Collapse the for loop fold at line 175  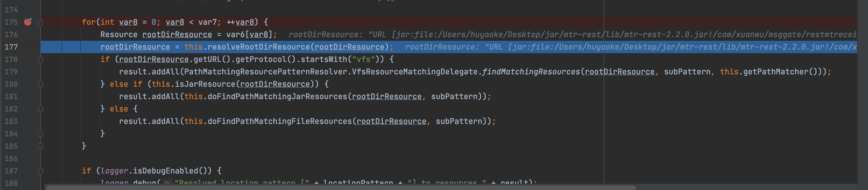(x=40, y=22)
